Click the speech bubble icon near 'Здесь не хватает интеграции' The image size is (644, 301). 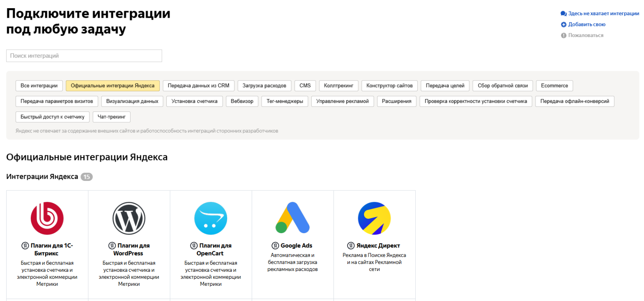point(563,14)
